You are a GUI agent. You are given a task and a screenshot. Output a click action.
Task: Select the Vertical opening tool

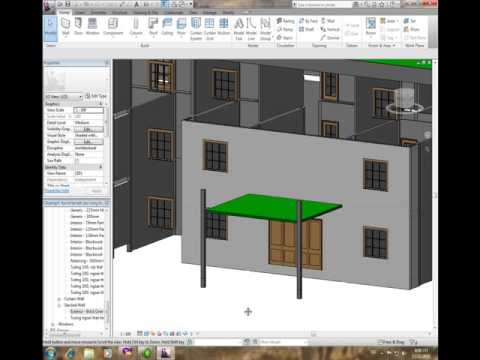(330, 29)
